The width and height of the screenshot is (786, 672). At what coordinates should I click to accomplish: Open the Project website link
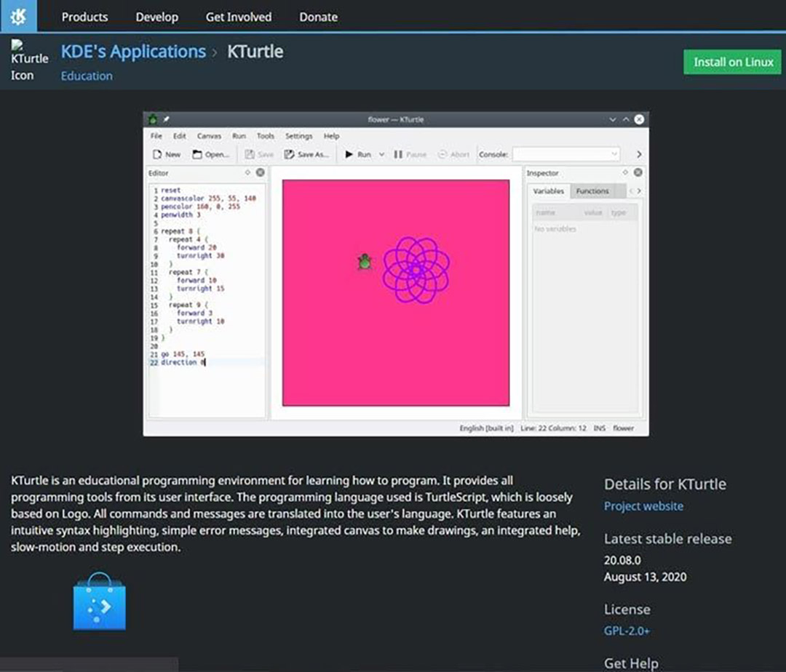pos(643,506)
